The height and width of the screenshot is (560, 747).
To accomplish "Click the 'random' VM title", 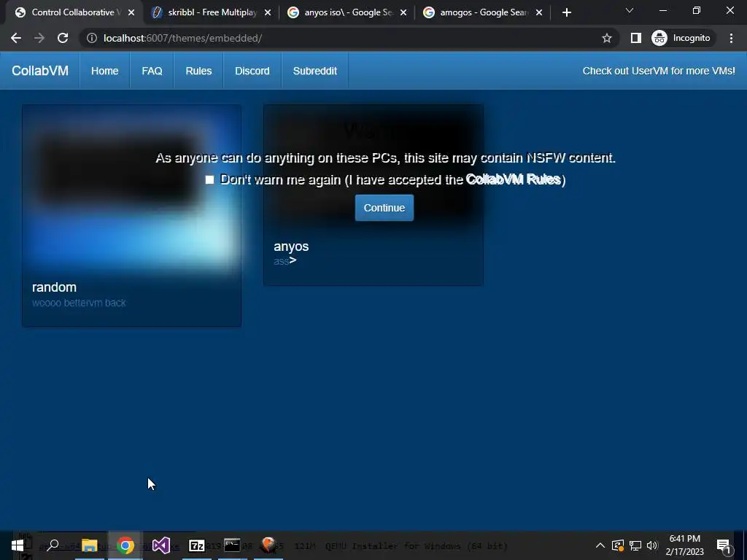I will click(x=54, y=287).
